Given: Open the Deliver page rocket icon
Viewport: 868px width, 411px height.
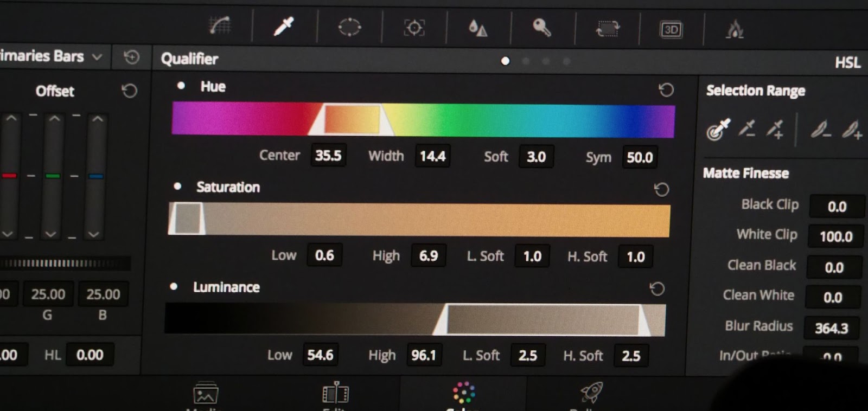Looking at the screenshot, I should click(x=591, y=392).
